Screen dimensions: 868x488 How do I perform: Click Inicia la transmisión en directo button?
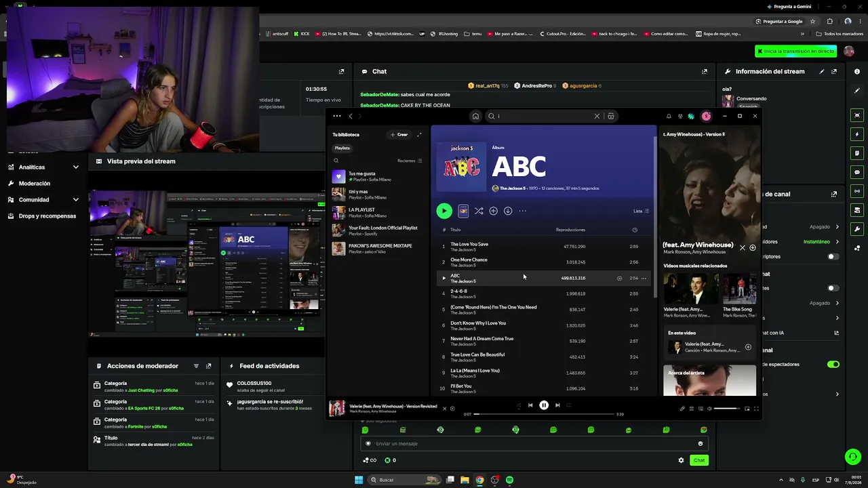(x=797, y=51)
